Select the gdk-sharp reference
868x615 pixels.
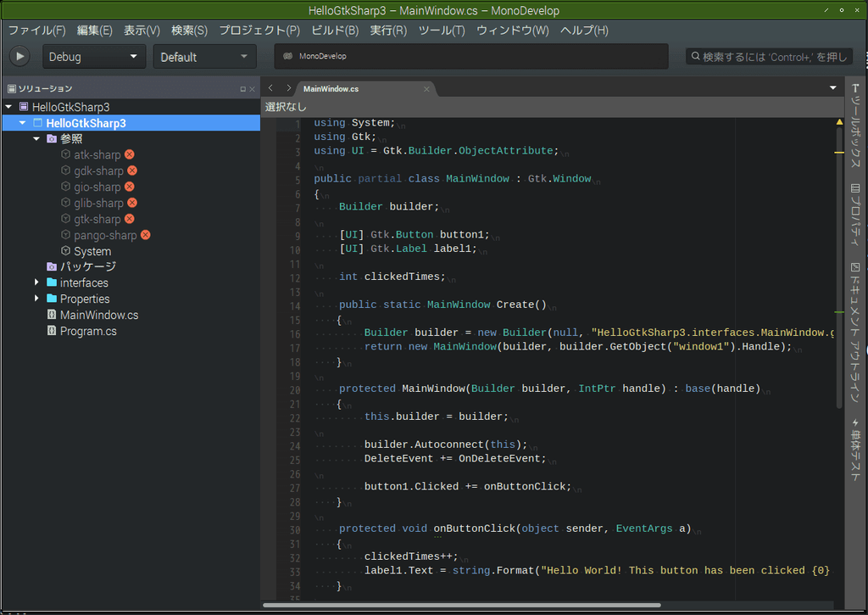pos(98,171)
